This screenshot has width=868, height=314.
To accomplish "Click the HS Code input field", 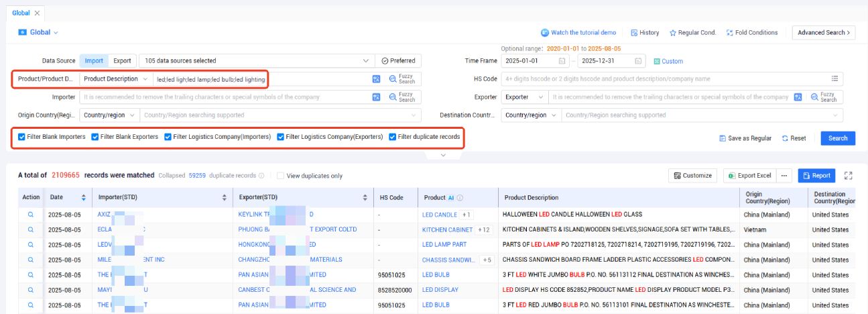I will point(665,78).
